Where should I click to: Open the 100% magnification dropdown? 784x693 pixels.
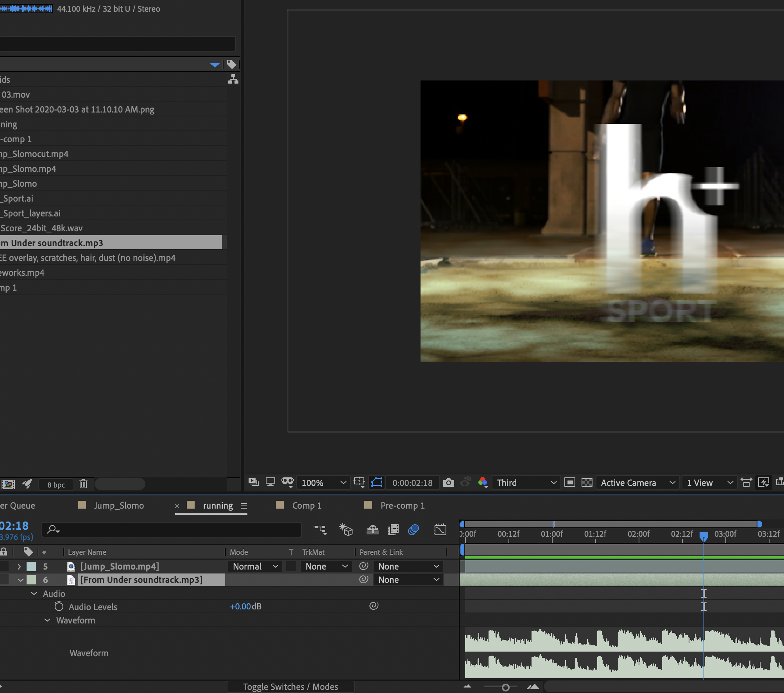pyautogui.click(x=323, y=483)
